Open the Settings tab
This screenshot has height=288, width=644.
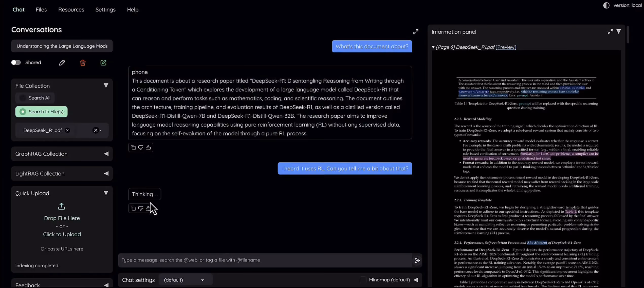[105, 10]
